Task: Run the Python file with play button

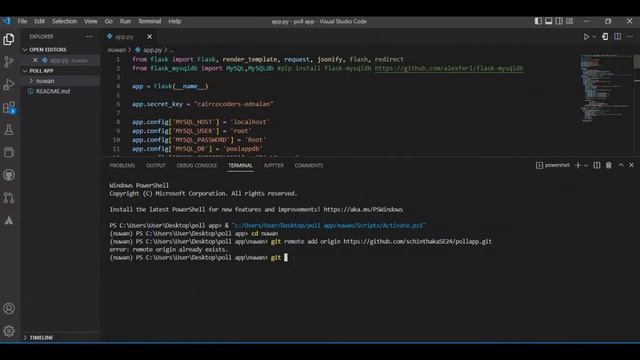Action: tap(586, 37)
